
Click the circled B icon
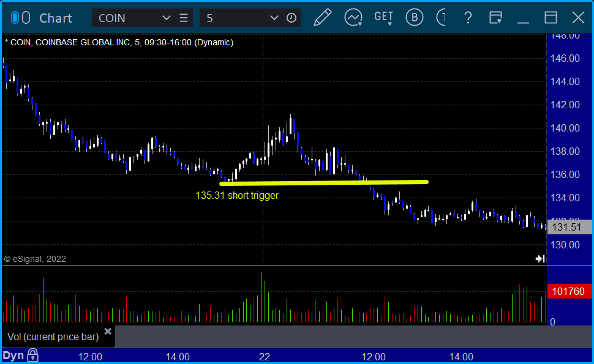415,17
